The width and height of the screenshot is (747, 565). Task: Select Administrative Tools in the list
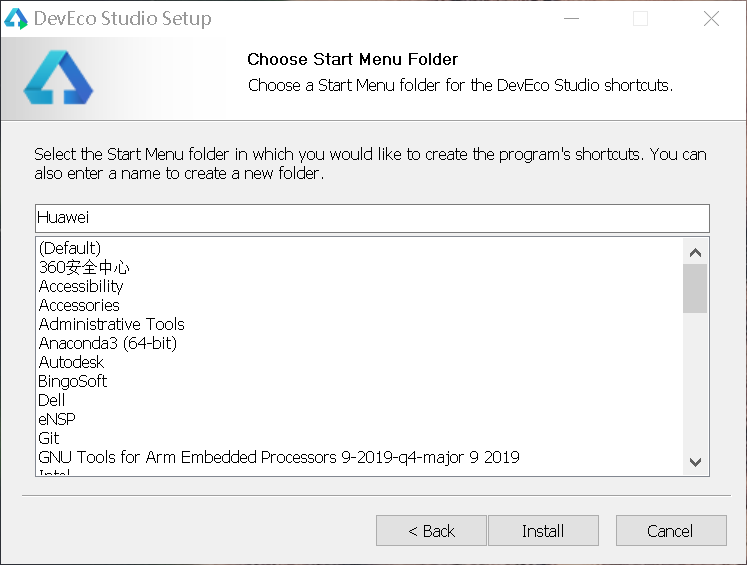[x=111, y=324]
